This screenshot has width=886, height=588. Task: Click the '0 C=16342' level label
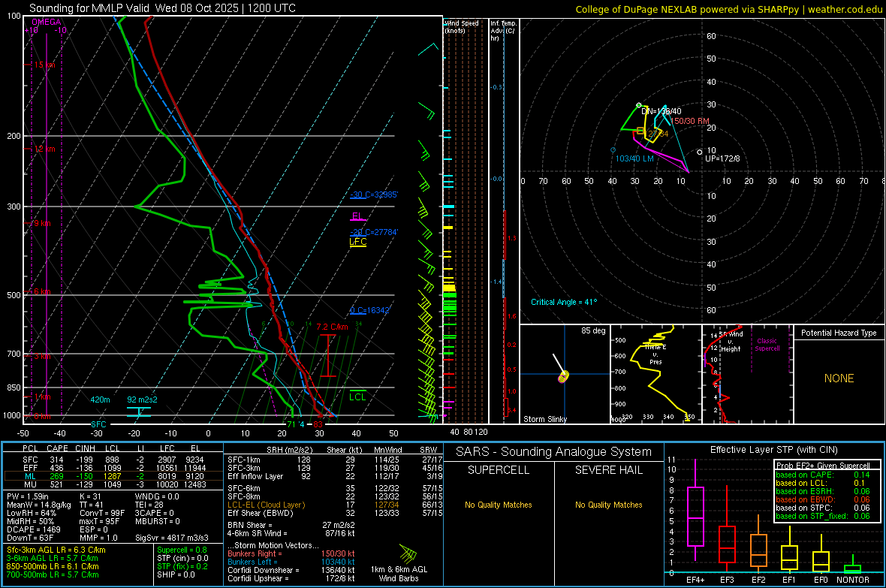tap(369, 310)
